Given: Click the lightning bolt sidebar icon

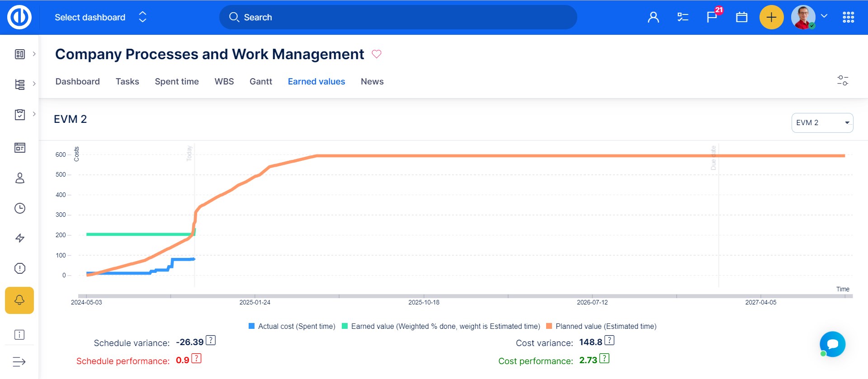Looking at the screenshot, I should 19,238.
